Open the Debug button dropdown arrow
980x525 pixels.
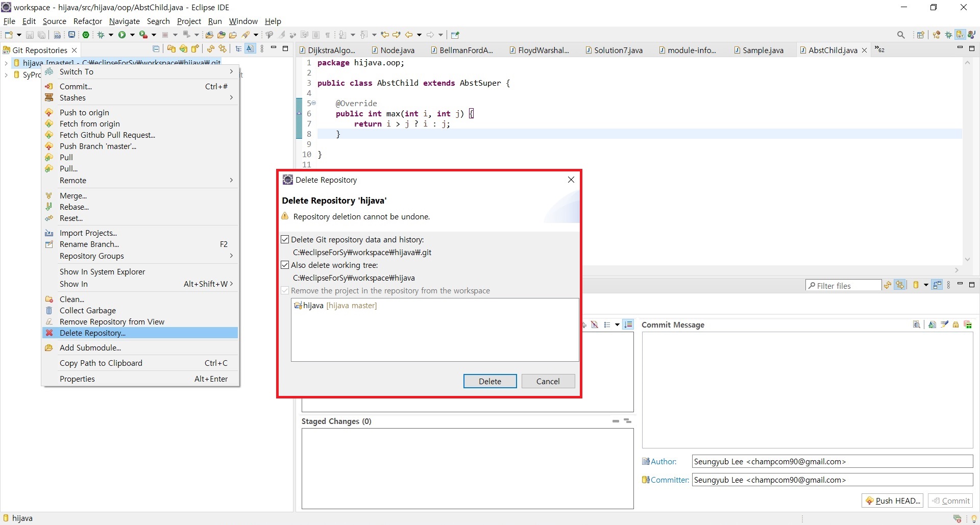tap(111, 35)
